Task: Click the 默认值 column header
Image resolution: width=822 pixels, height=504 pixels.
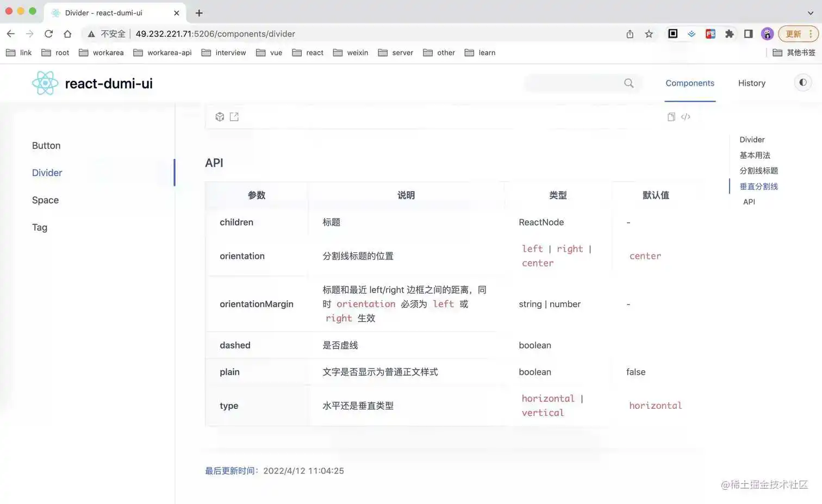Action: [x=656, y=195]
